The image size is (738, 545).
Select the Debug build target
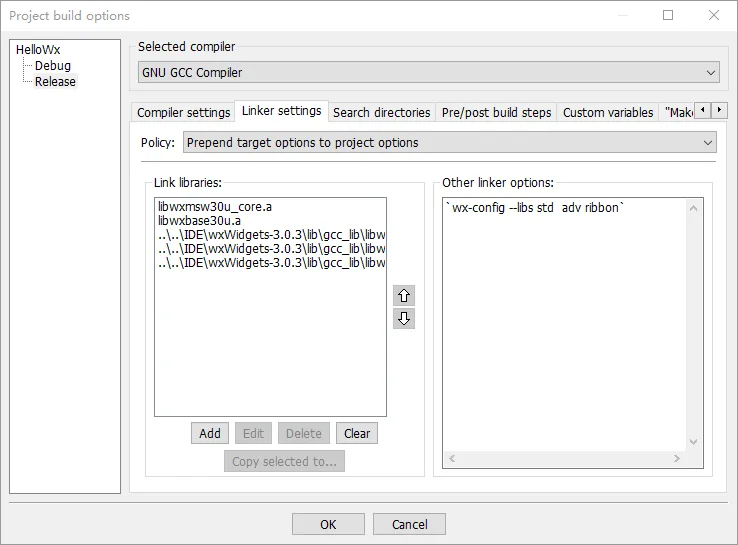tap(53, 65)
